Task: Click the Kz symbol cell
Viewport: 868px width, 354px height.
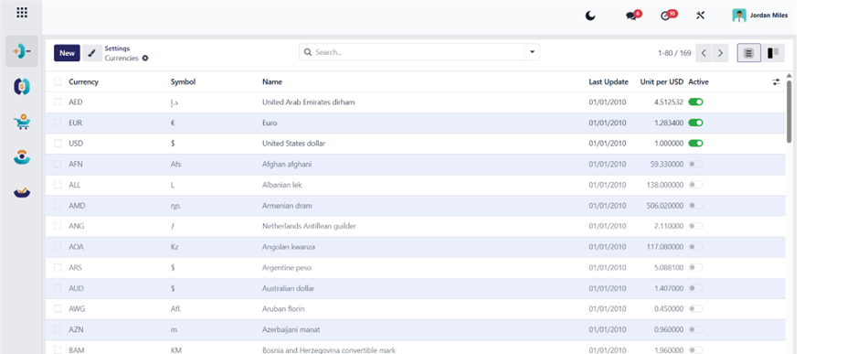Action: (x=175, y=247)
